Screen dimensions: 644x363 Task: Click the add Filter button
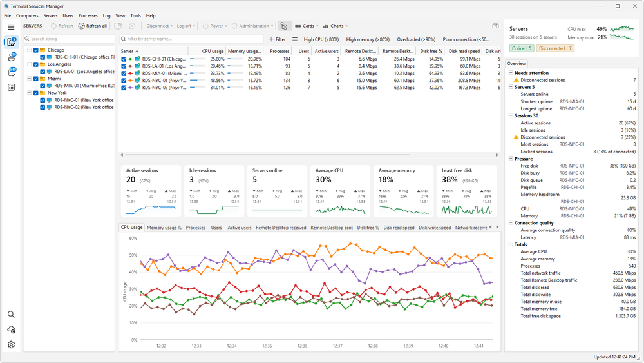(277, 39)
